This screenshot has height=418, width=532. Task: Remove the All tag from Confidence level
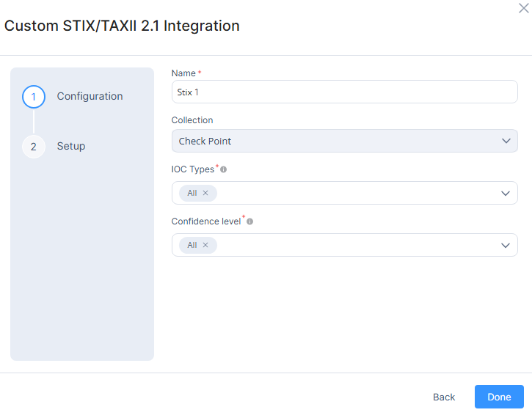click(x=205, y=245)
